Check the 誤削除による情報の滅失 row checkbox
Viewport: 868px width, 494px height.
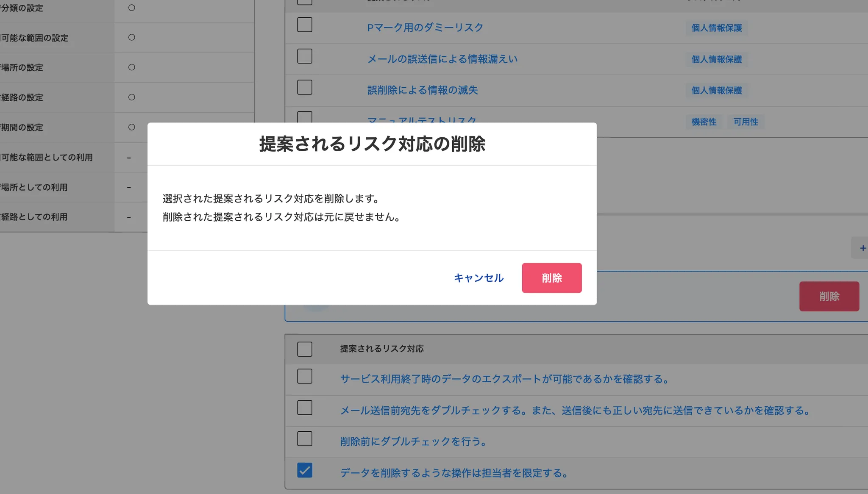click(304, 88)
